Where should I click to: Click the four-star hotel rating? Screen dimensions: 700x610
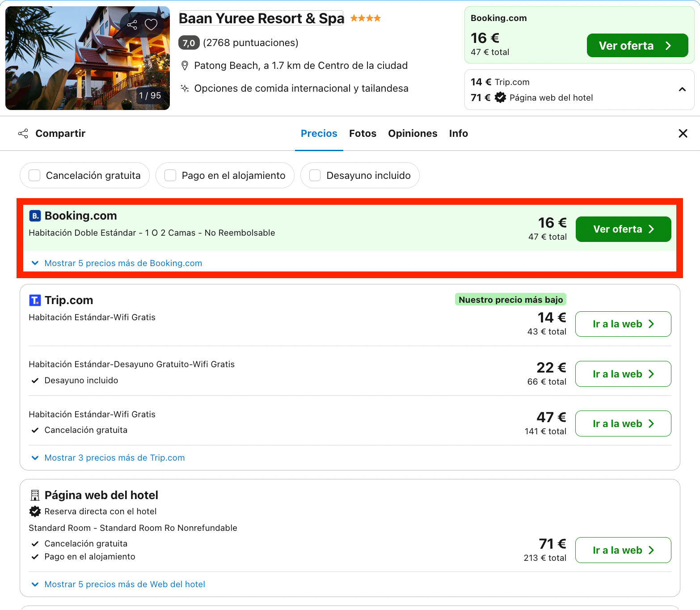point(366,18)
